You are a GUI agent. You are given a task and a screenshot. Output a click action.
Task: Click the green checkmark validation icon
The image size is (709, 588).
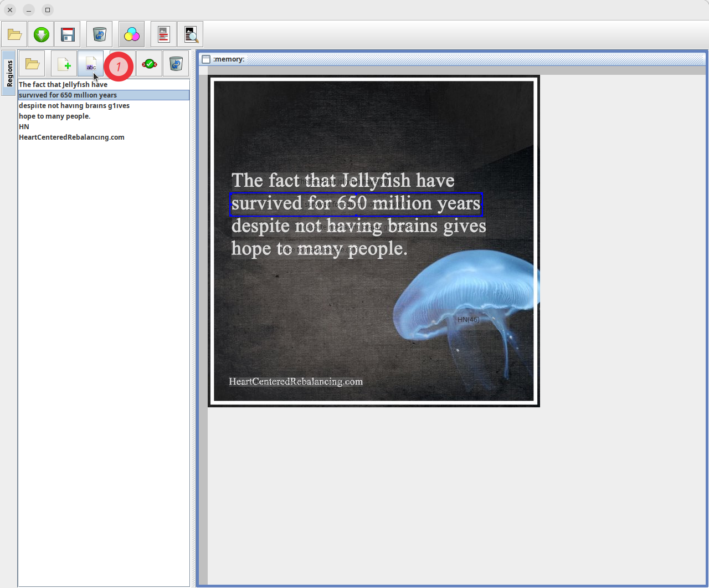click(149, 64)
